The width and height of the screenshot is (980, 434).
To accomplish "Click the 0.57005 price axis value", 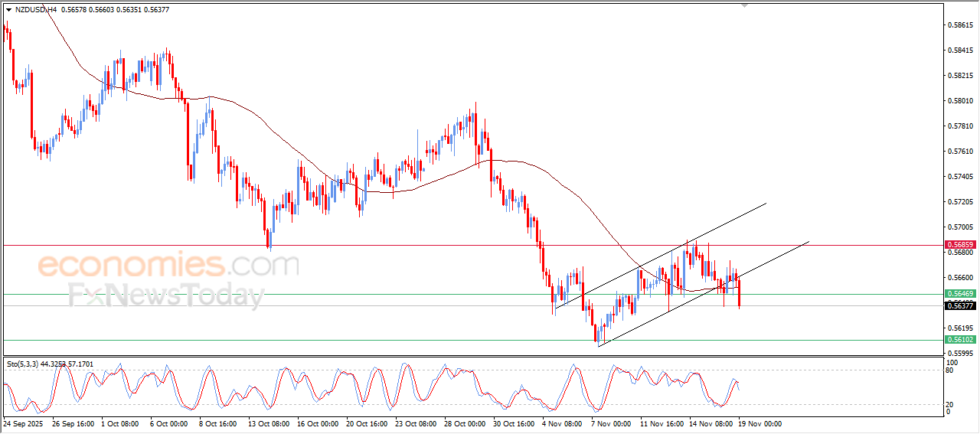I will point(960,227).
